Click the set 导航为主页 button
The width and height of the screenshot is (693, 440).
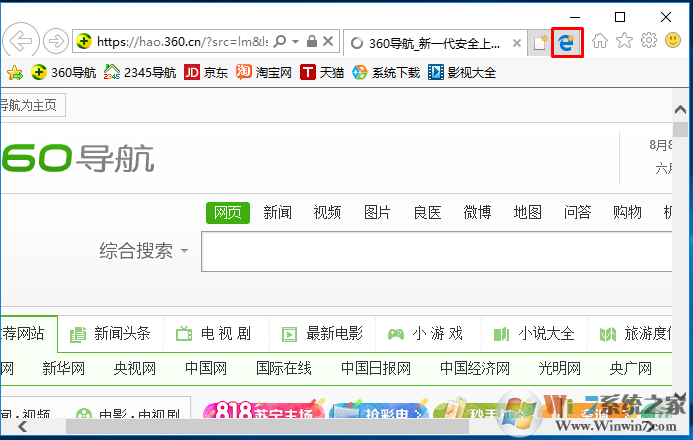click(33, 105)
